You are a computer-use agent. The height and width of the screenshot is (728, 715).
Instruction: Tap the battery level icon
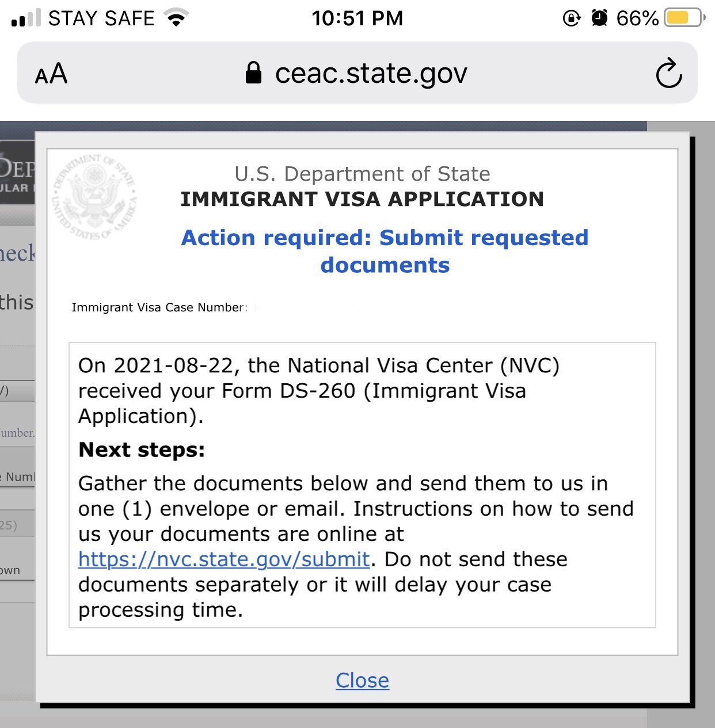[x=684, y=18]
